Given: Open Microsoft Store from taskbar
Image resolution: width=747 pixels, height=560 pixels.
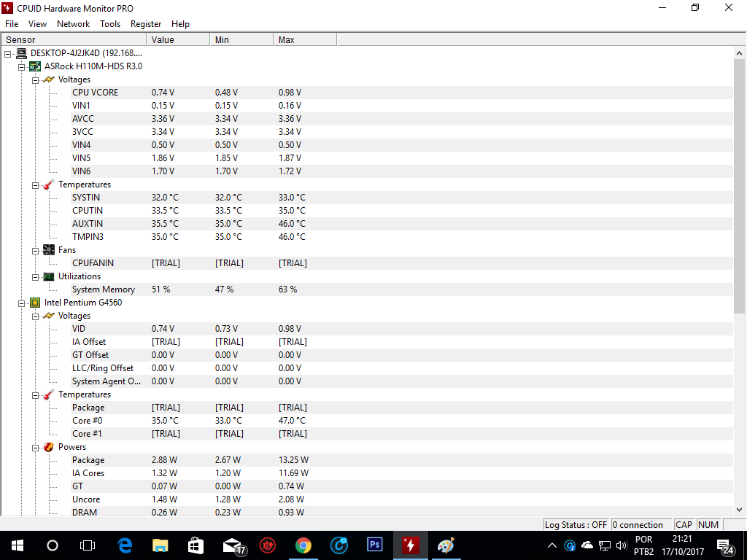Looking at the screenshot, I should pyautogui.click(x=196, y=545).
